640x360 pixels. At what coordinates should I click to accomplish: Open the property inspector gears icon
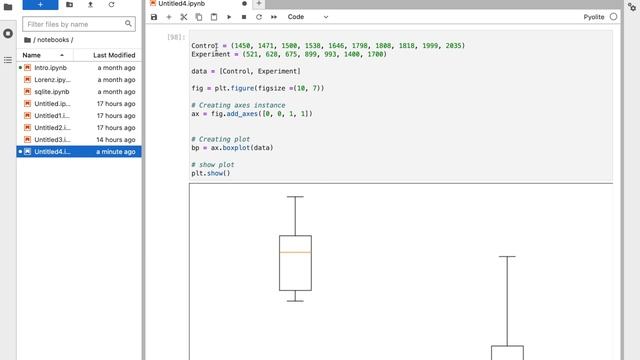coord(632,6)
